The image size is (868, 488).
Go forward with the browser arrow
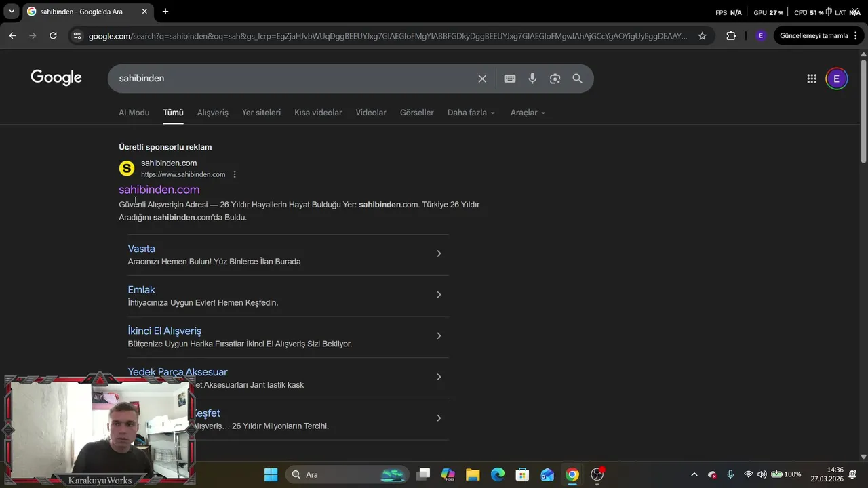(x=33, y=35)
